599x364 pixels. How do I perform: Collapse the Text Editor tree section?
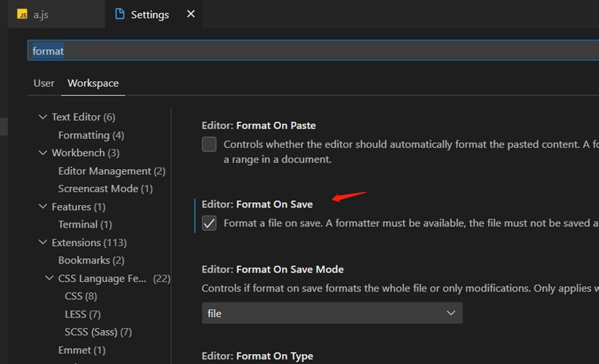click(x=43, y=117)
